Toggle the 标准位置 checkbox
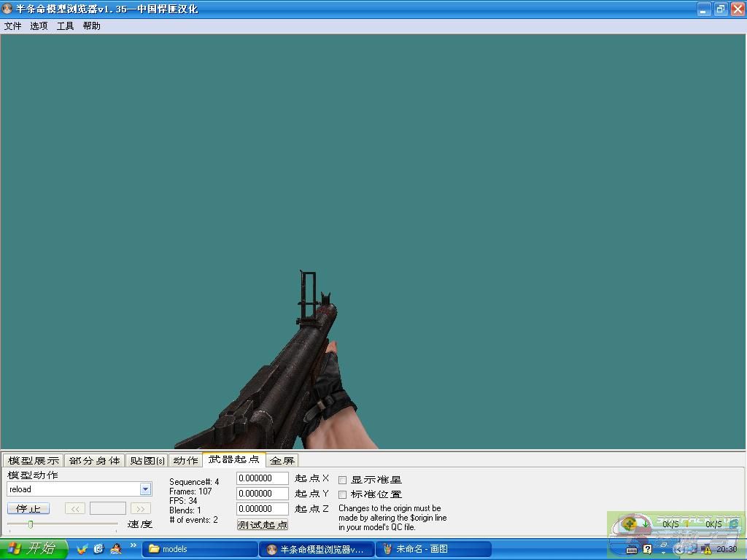747x560 pixels. [x=343, y=494]
